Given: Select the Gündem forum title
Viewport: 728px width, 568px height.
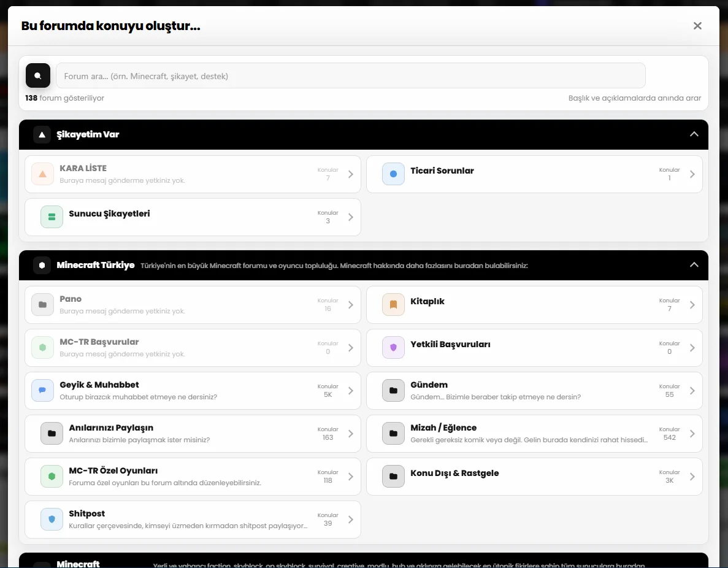Looking at the screenshot, I should click(429, 385).
